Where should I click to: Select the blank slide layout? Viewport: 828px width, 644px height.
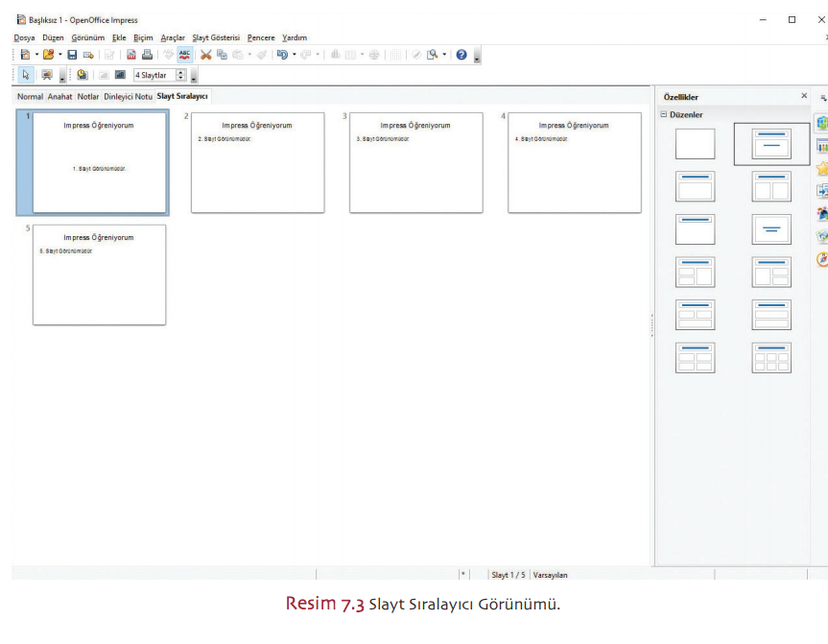[695, 144]
